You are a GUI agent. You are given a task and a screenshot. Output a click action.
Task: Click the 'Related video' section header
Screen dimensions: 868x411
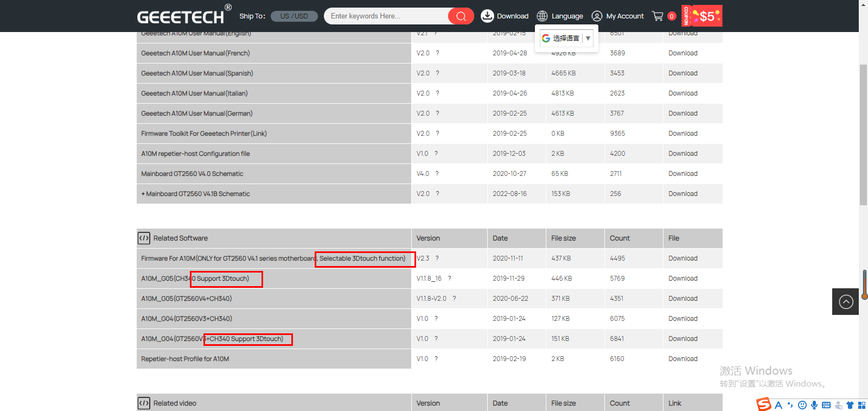tap(175, 403)
